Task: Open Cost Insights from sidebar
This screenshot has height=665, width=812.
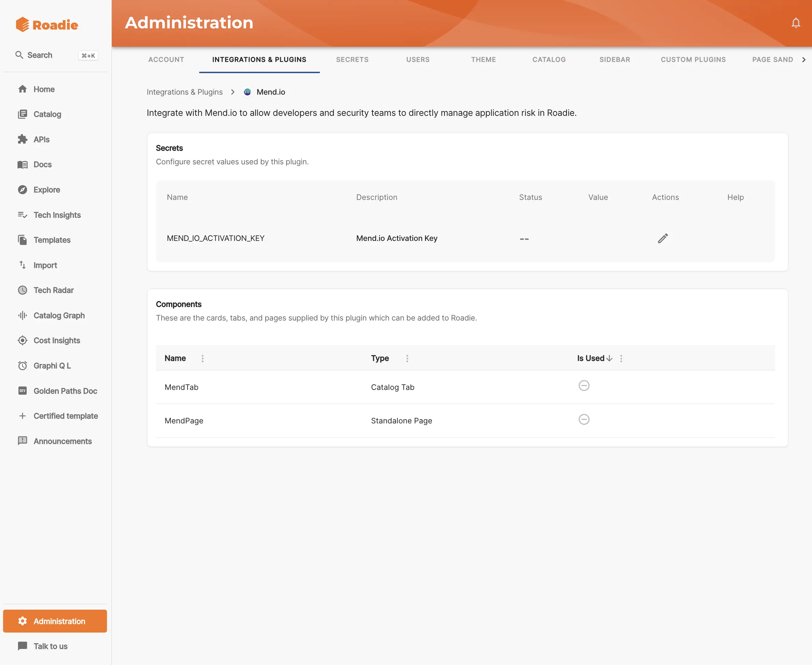Action: pos(57,340)
